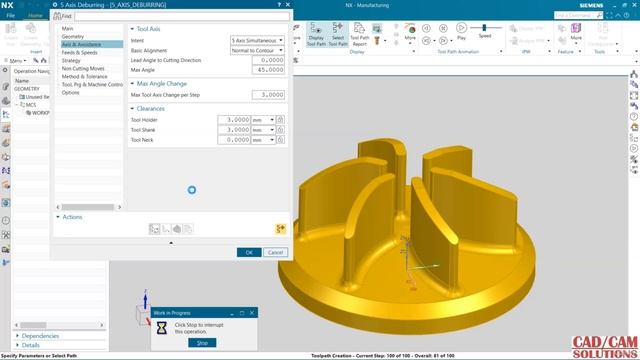The image size is (640, 360).
Task: Click the clock history icon in resource bar
Action: (6, 220)
